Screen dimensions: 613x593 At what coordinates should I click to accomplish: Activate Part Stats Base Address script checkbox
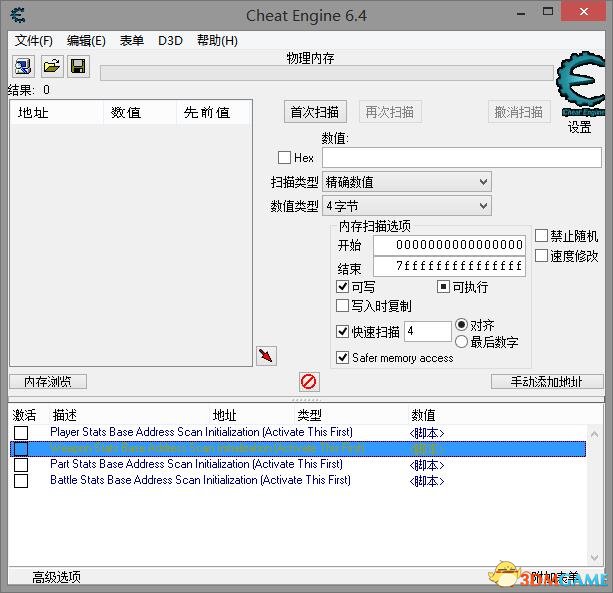point(21,465)
